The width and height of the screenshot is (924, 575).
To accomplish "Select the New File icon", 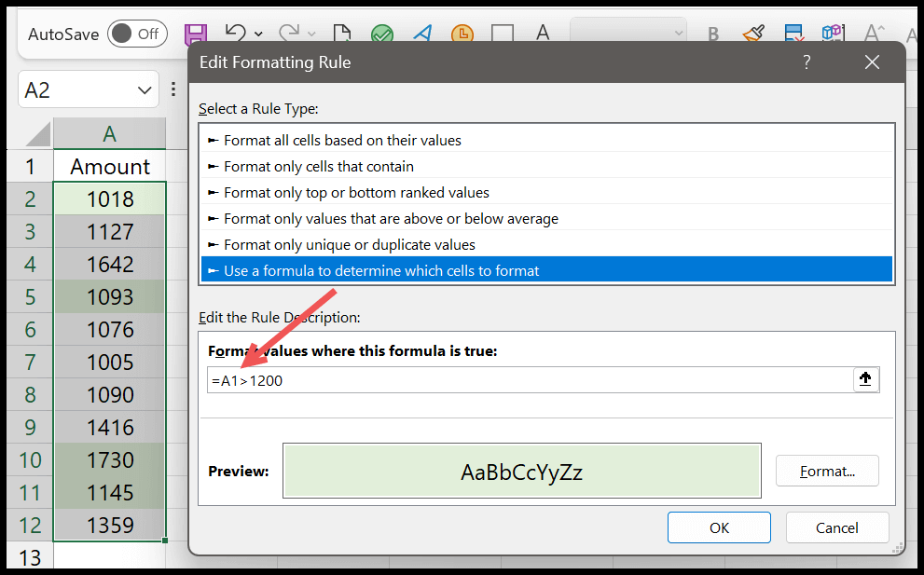I will (342, 34).
